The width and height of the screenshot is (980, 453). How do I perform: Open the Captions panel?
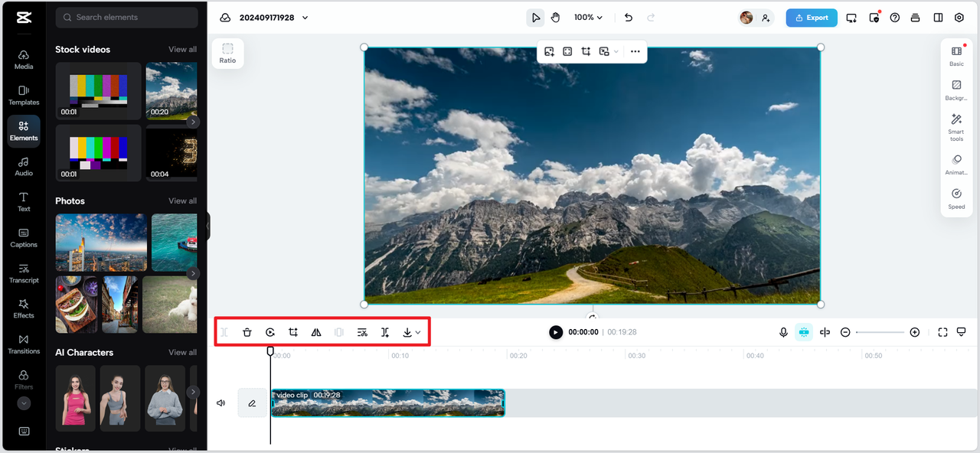(24, 237)
